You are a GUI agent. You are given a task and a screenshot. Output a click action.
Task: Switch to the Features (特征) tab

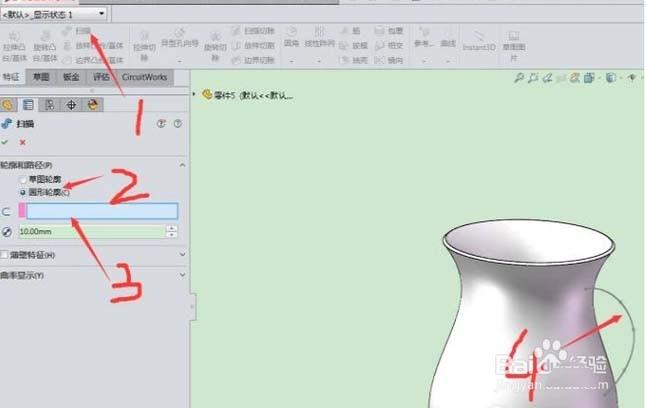tap(11, 77)
